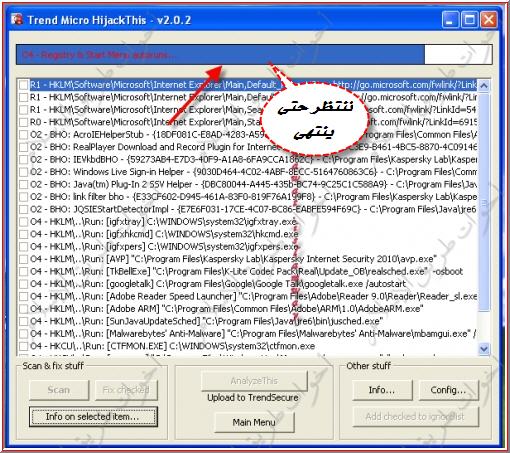The image size is (510, 453).
Task: Check the first R1 Internet Explorer entry
Action: pyautogui.click(x=23, y=85)
